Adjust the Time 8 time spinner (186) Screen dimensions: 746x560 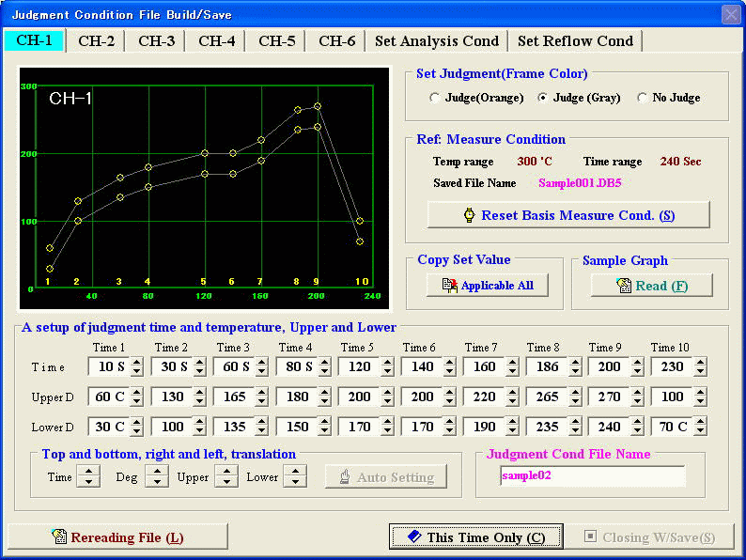(x=575, y=366)
